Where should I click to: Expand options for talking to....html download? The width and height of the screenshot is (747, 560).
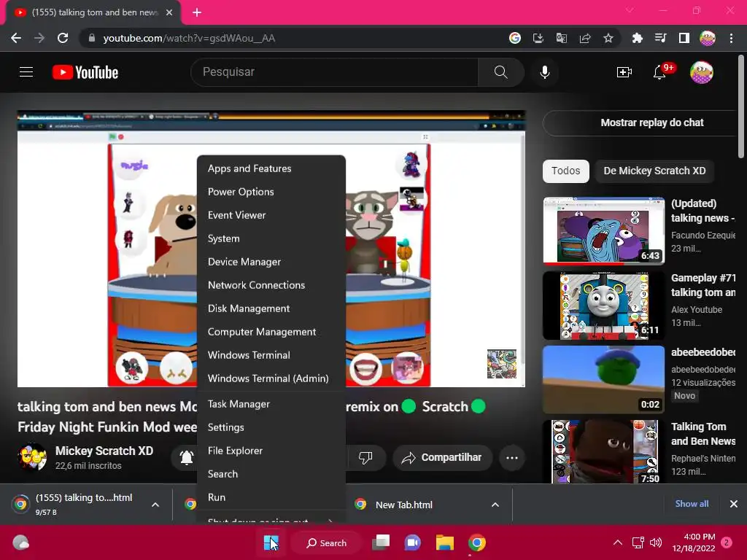point(155,505)
